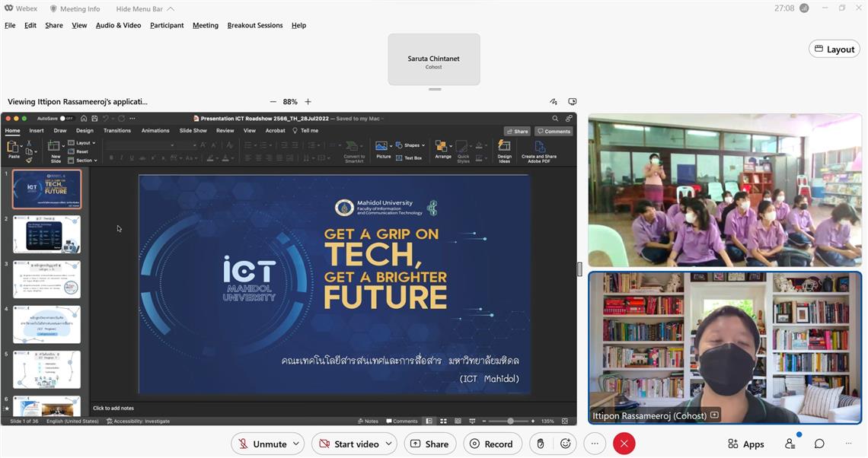Toggle the AutoSave switch

pyautogui.click(x=67, y=119)
